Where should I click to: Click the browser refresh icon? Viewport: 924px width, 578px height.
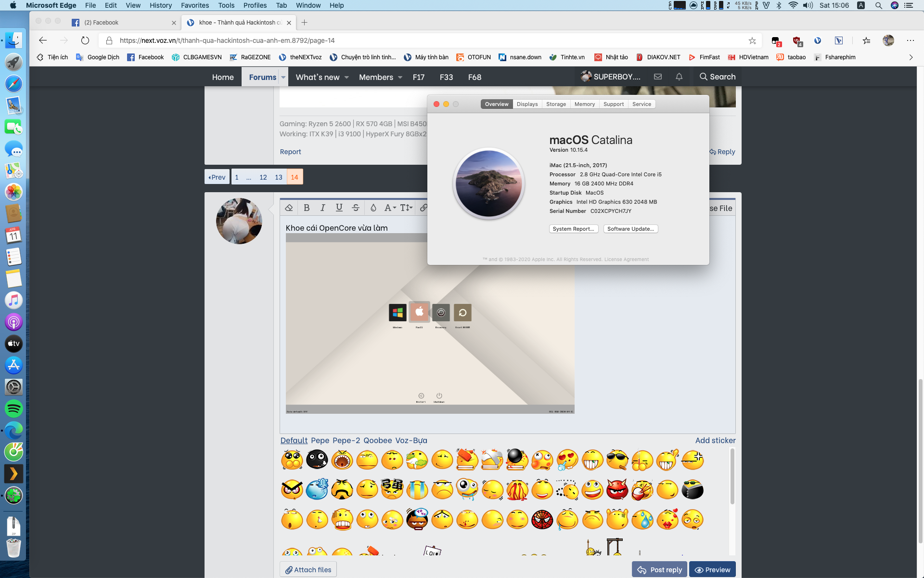point(85,40)
